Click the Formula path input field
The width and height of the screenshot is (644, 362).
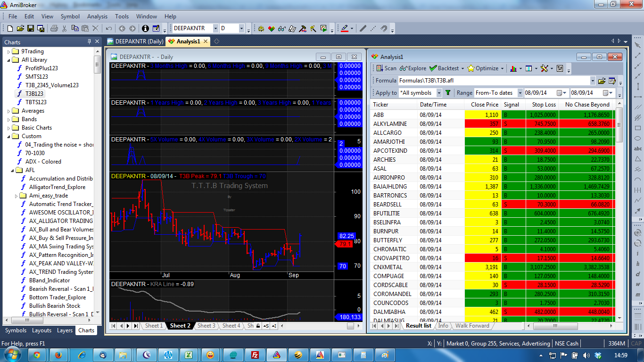pyautogui.click(x=494, y=81)
